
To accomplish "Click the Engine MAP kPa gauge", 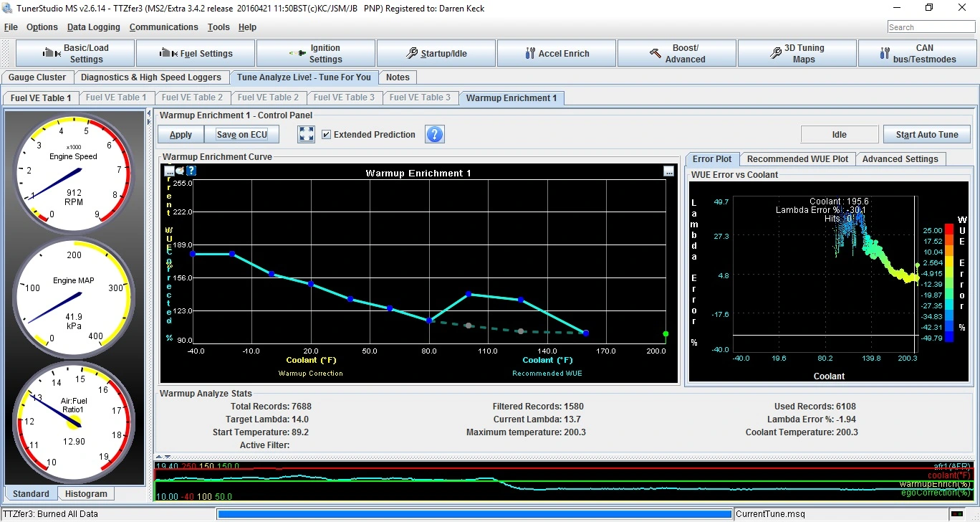I will [x=73, y=298].
